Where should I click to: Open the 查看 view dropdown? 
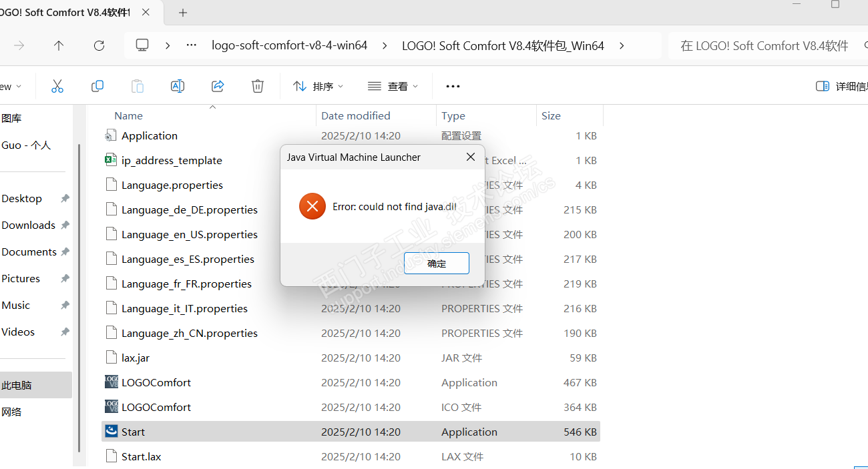(393, 86)
